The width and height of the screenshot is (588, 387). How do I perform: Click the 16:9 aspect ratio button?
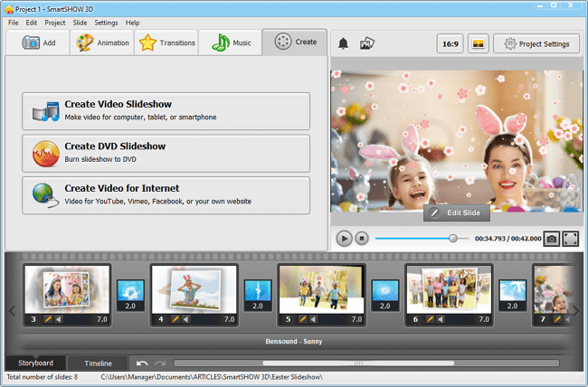pos(450,43)
